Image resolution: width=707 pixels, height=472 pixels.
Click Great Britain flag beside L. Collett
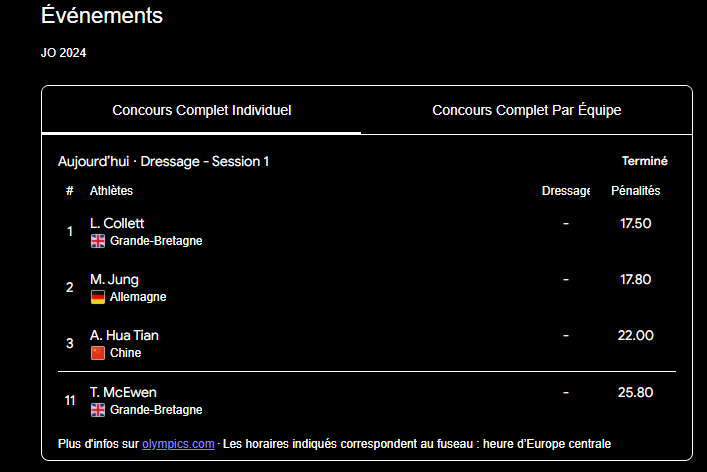click(98, 241)
